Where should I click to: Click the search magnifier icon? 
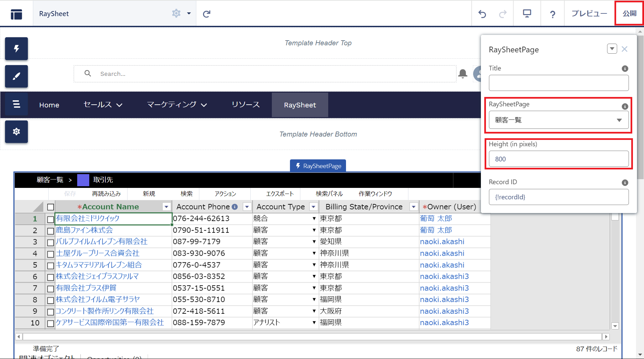(x=88, y=73)
